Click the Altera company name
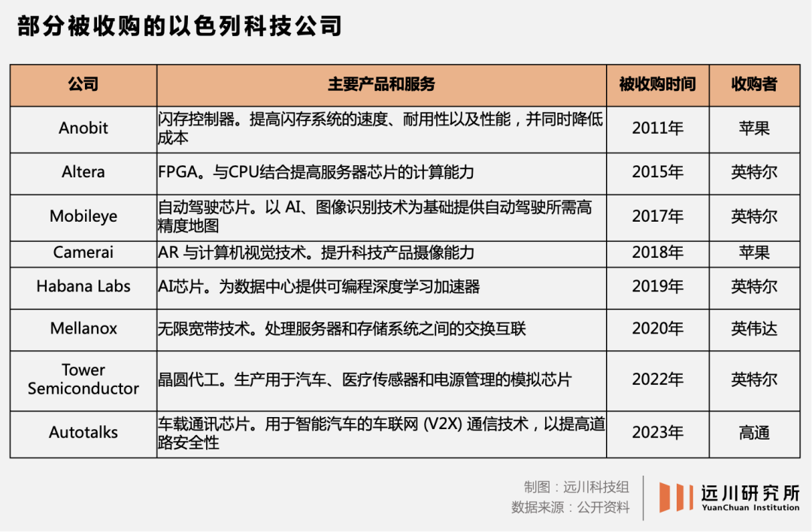This screenshot has height=532, width=812. (83, 172)
